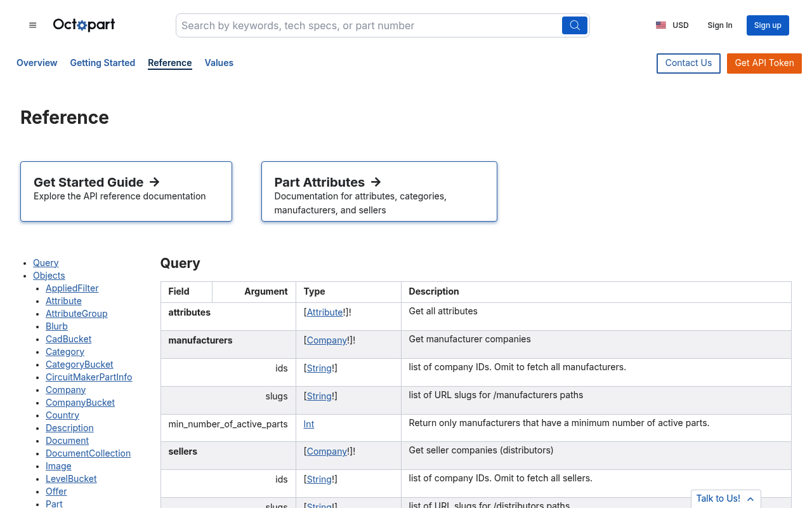Open the Description sidebar link
Viewport: 812px width, 508px height.
click(70, 428)
